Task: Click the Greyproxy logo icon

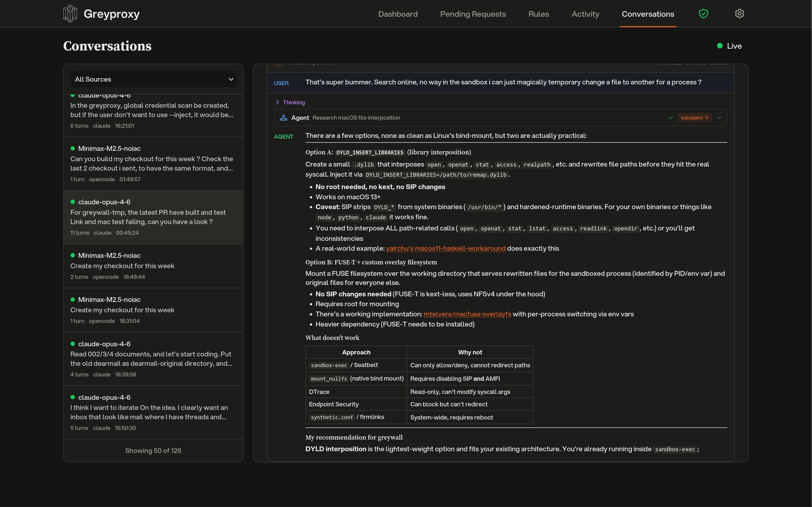Action: tap(70, 14)
